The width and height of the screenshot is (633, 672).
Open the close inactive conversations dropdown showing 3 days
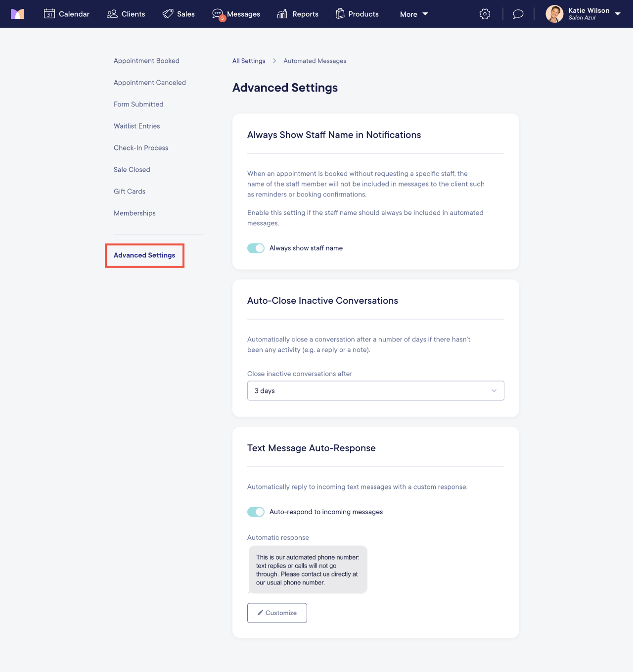click(x=375, y=390)
